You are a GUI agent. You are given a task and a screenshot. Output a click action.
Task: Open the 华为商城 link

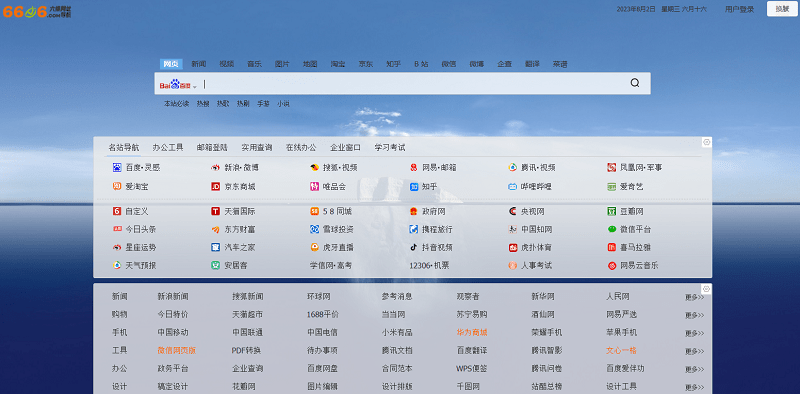click(x=472, y=332)
